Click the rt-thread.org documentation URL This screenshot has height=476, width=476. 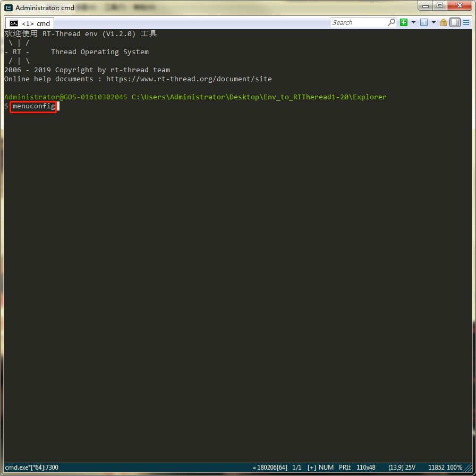pos(189,79)
